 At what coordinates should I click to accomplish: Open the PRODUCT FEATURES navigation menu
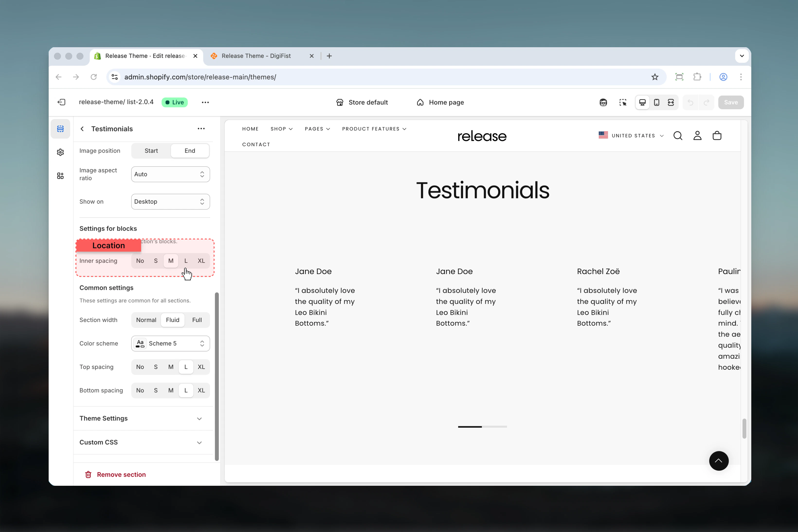(374, 129)
